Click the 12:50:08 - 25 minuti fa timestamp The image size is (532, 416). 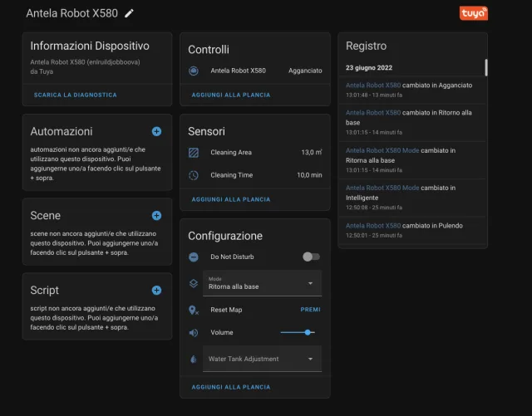[x=374, y=208]
